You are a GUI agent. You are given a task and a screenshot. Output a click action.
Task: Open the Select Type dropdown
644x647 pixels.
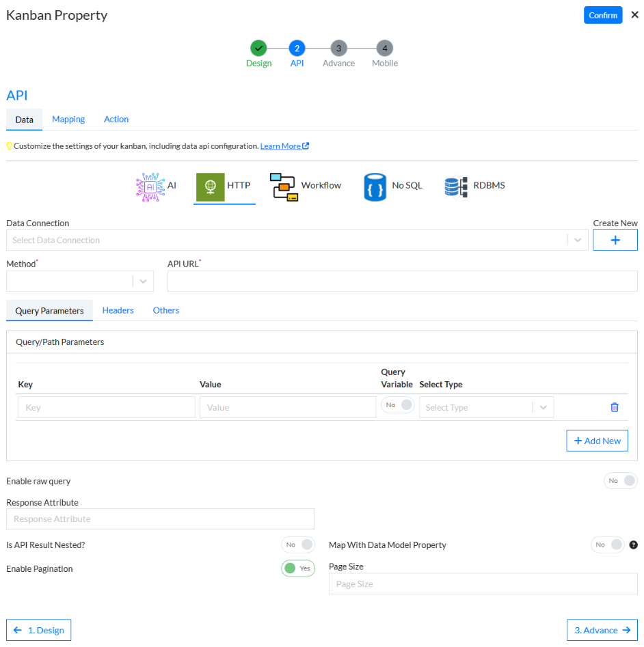coord(486,407)
